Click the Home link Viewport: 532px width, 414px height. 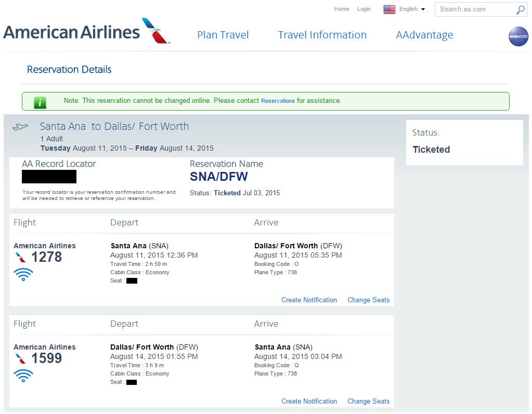342,9
